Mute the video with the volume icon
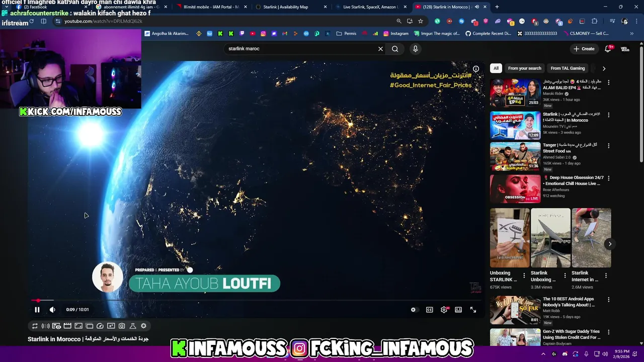The width and height of the screenshot is (644, 362). pos(52,310)
